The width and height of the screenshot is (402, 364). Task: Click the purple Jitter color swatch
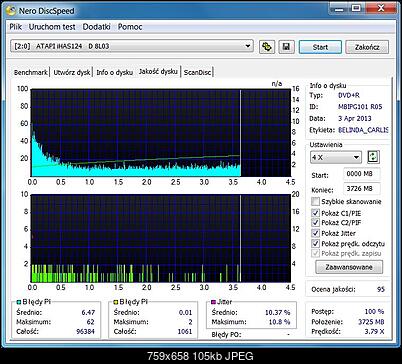(213, 302)
